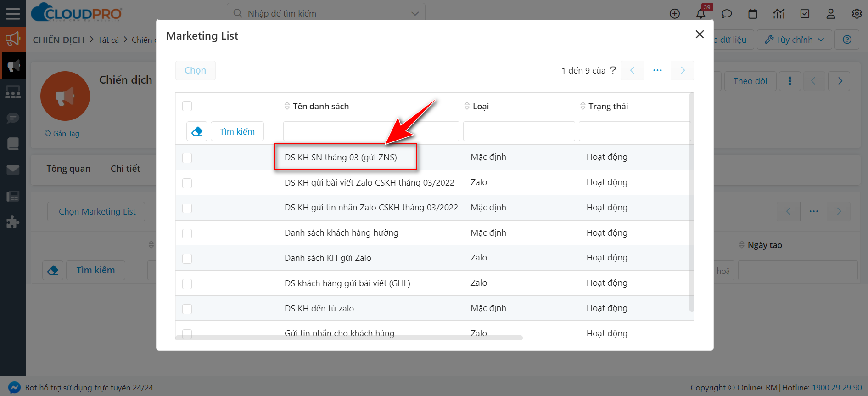Click the three-dot more options button beside Theo dõi
The width and height of the screenshot is (868, 396).
pyautogui.click(x=790, y=81)
